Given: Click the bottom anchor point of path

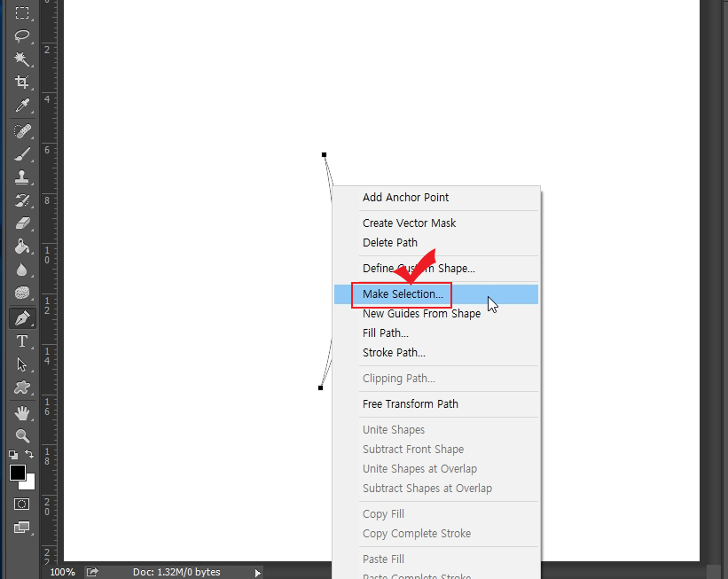Looking at the screenshot, I should click(320, 387).
